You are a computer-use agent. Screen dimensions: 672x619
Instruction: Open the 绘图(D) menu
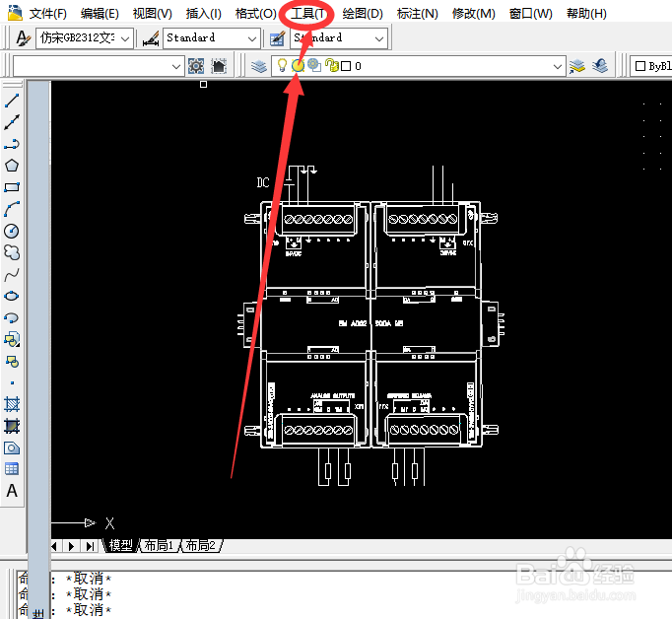point(363,14)
